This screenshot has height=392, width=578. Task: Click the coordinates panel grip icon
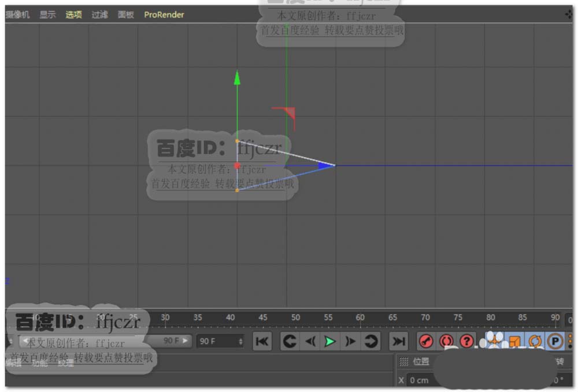pos(403,361)
